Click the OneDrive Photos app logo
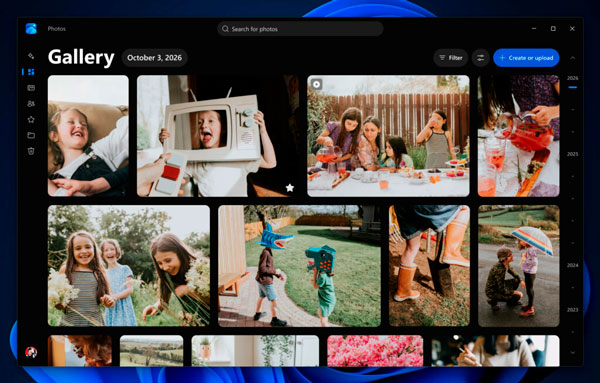Screen dimensions: 600x383 click(31, 29)
